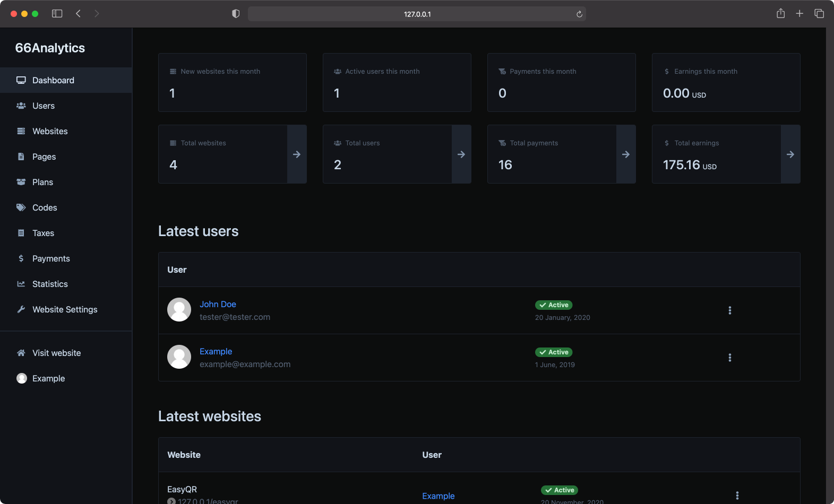834x504 pixels.
Task: Open Total users arrow button
Action: tap(461, 154)
